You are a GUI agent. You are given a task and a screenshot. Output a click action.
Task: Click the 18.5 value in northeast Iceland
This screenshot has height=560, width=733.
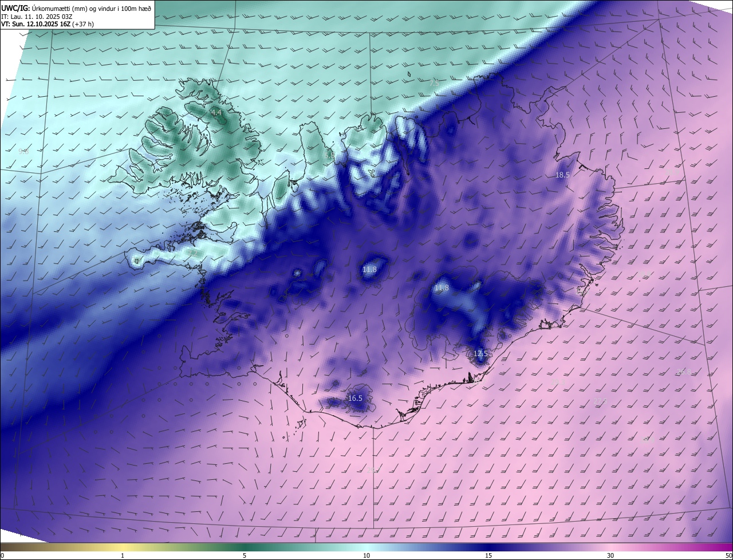tap(562, 175)
